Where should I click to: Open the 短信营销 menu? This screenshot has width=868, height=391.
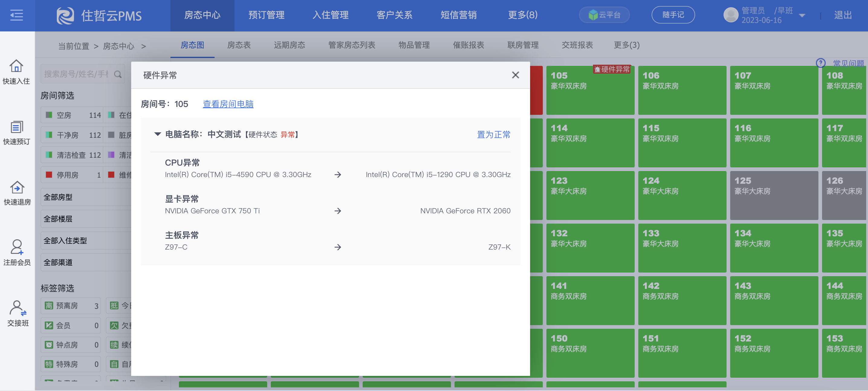pyautogui.click(x=458, y=15)
